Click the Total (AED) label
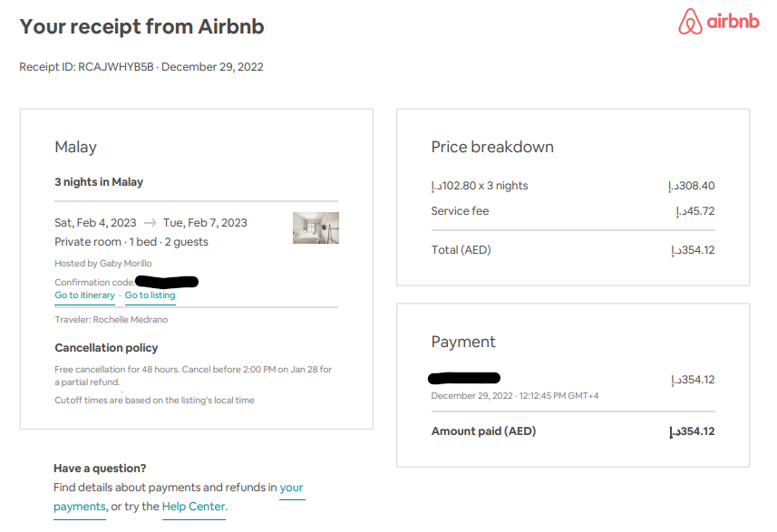This screenshot has height=532, width=777. (461, 250)
